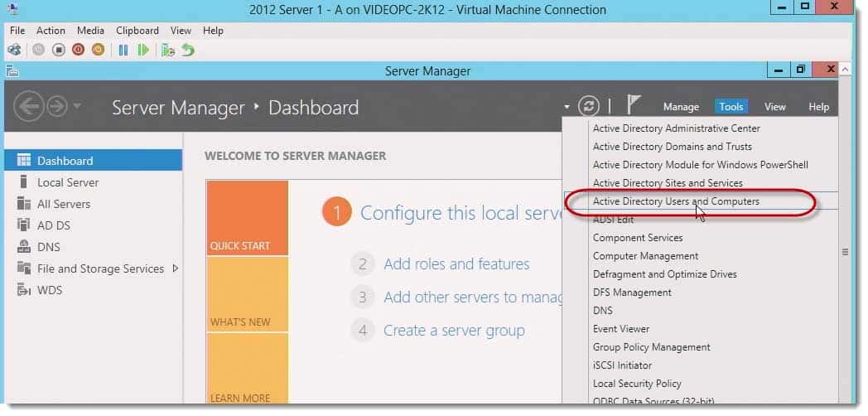Image resolution: width=868 pixels, height=416 pixels.
Task: Click the grayed-out Start VM icon
Action: (38, 50)
